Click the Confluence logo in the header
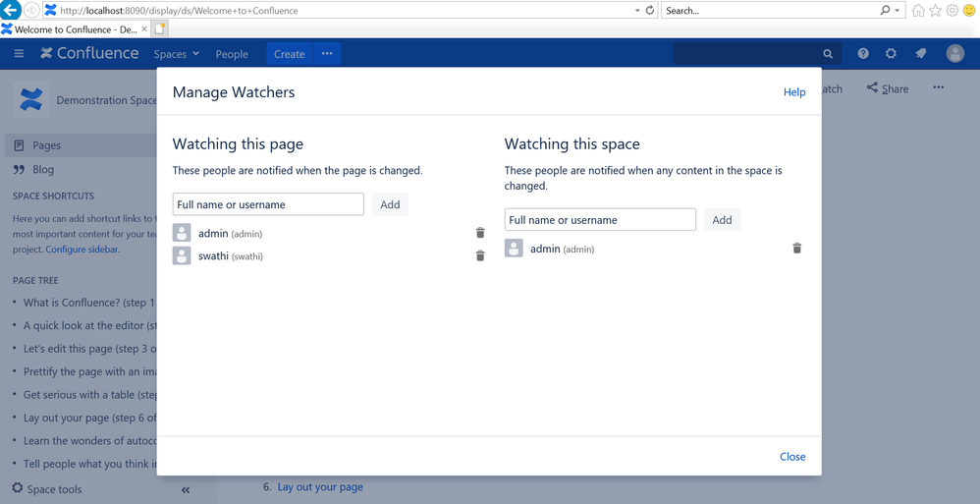Screen dimensions: 980x504 (89, 53)
